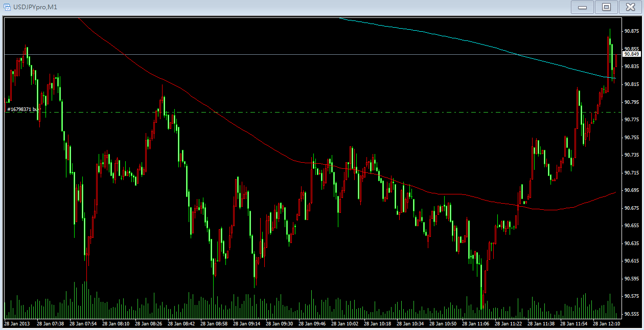Click the 28 Jan 08:10 time label
The height and width of the screenshot is (330, 644).
pyautogui.click(x=116, y=324)
